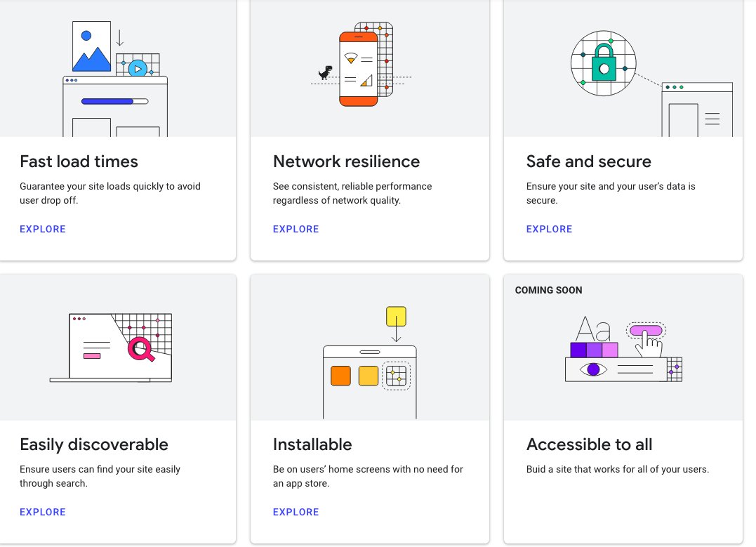Open the Easily discoverable heading
This screenshot has width=756, height=547.
94,444
